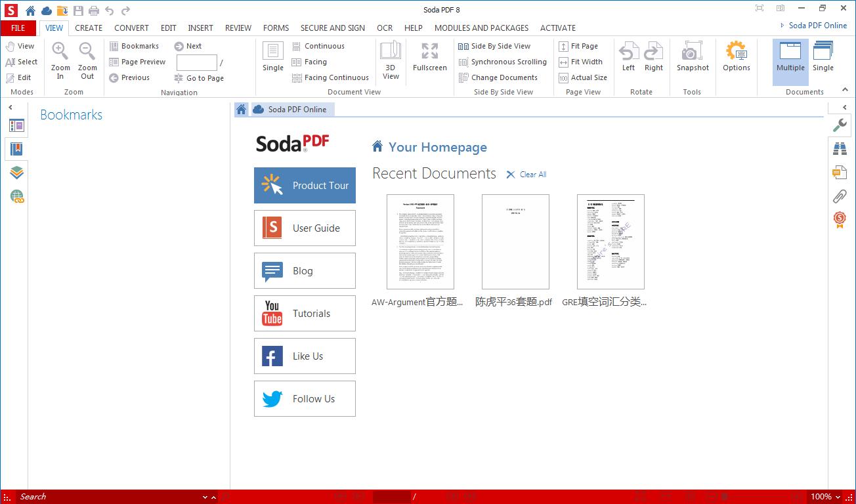Click the open folder icon in title bar
Viewport: 856px width, 504px height.
(x=62, y=10)
